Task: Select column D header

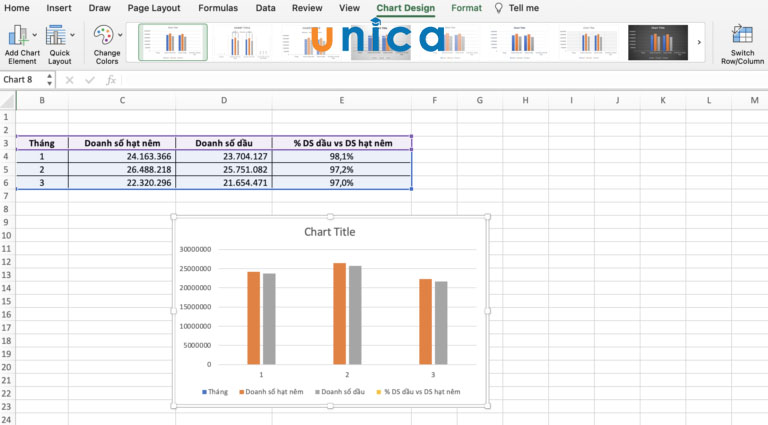Action: point(224,100)
